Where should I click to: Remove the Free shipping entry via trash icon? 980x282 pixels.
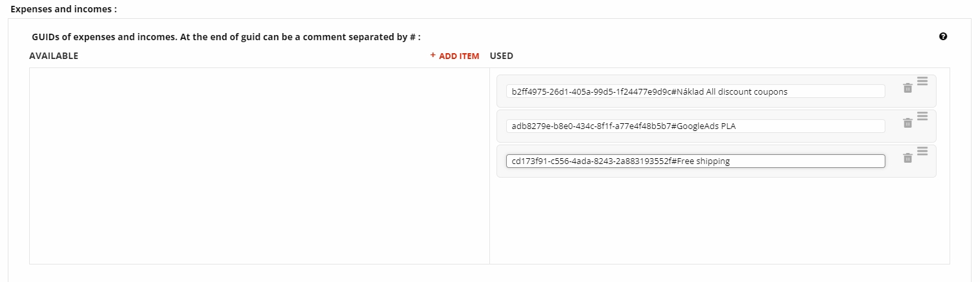click(907, 158)
